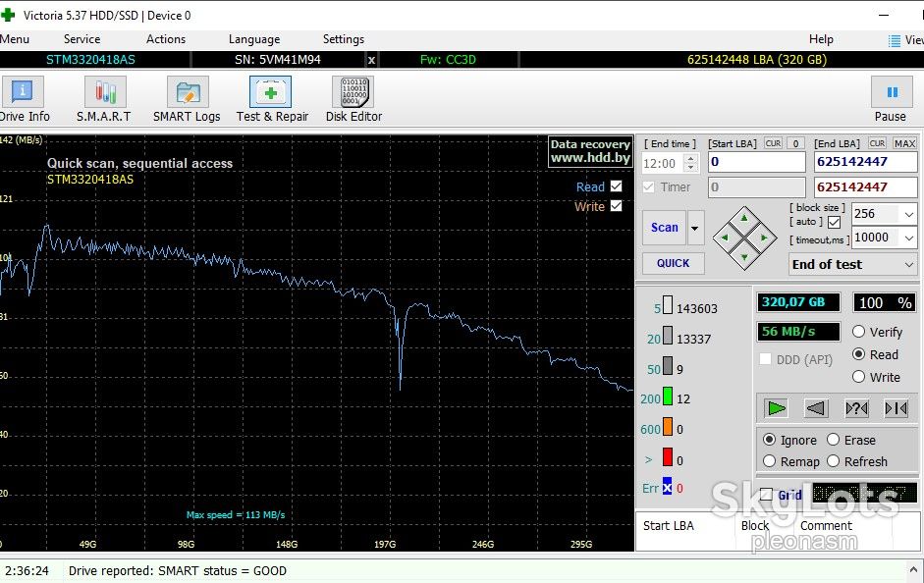924x583 pixels.
Task: Click the QUICK scan button
Action: [x=673, y=263]
